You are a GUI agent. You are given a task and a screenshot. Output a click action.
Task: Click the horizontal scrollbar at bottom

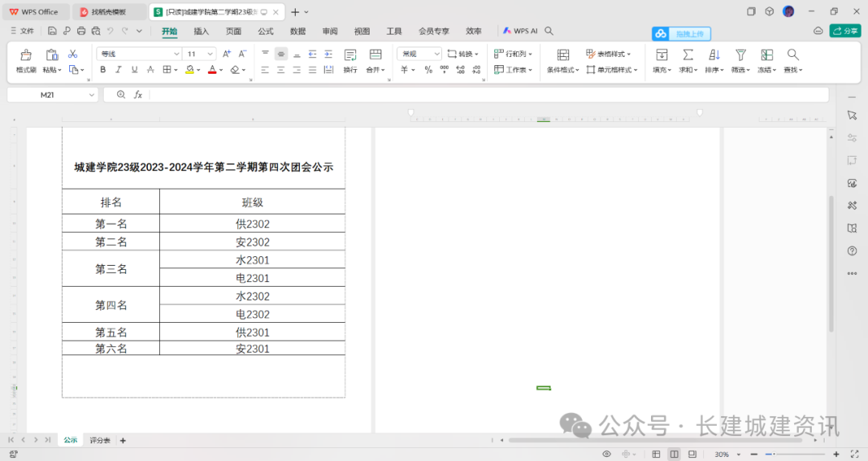(655, 441)
